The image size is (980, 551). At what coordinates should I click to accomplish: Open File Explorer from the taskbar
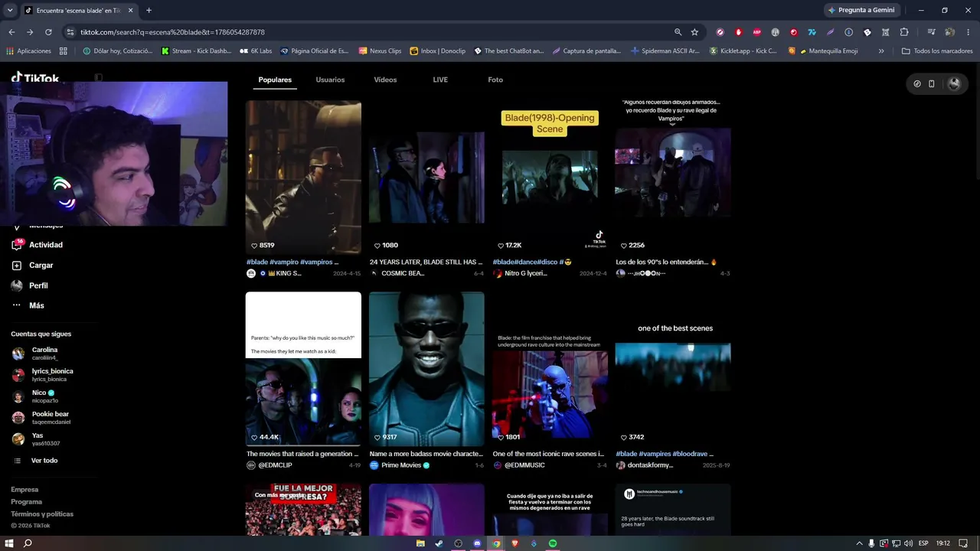[420, 543]
